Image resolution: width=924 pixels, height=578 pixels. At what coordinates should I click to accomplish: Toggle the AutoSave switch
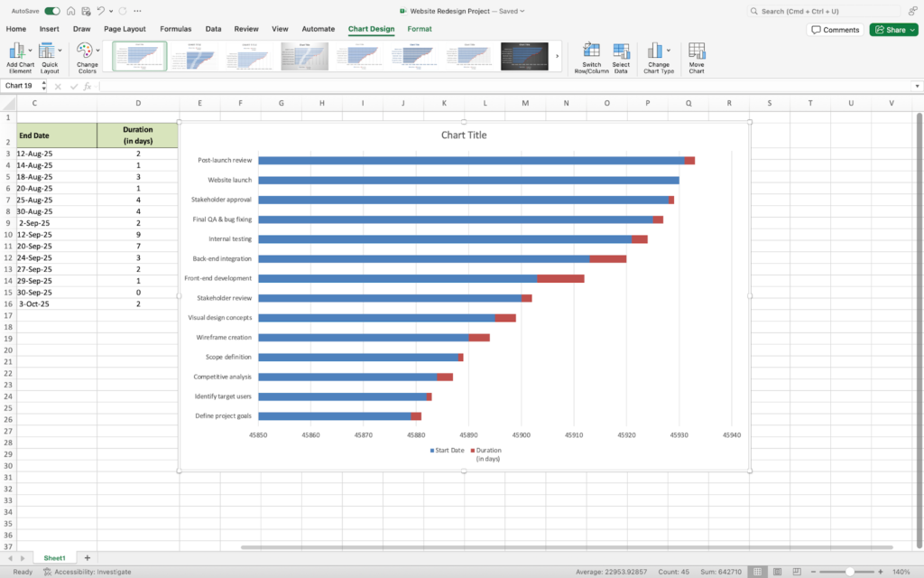pyautogui.click(x=52, y=11)
